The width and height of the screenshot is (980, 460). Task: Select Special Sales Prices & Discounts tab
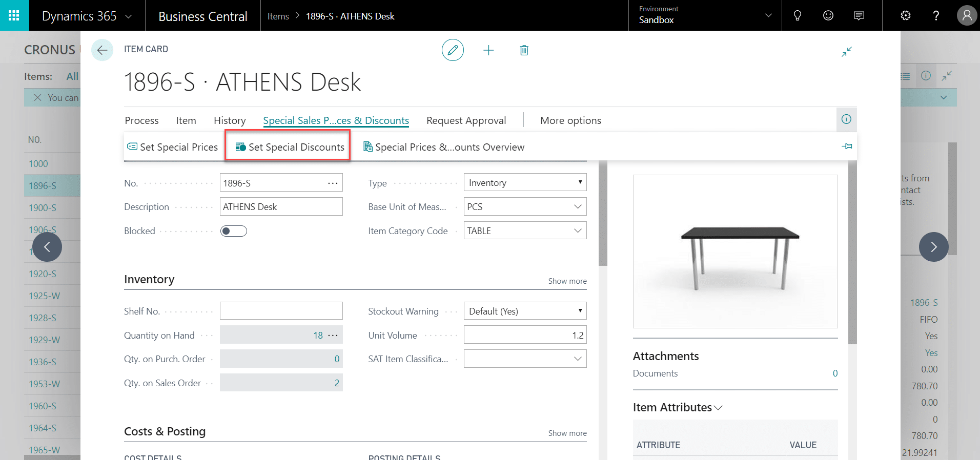[x=336, y=120]
